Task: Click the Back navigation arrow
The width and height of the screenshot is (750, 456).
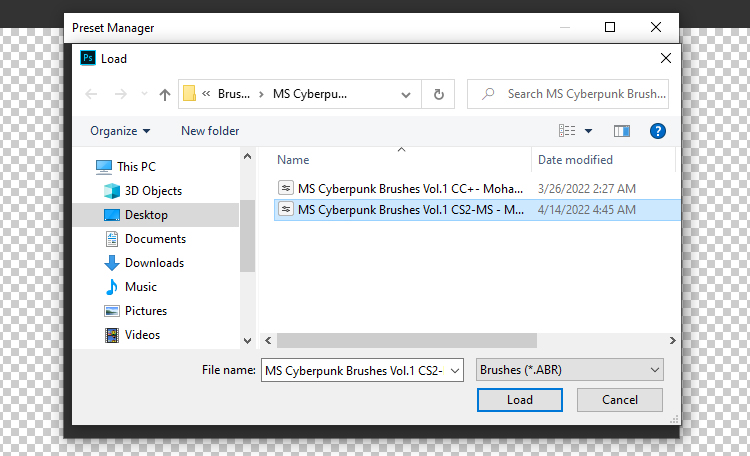Action: [92, 94]
